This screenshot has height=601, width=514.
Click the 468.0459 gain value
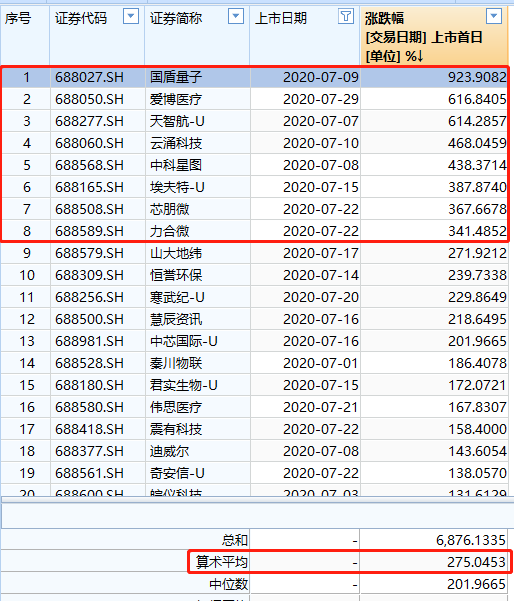[477, 143]
